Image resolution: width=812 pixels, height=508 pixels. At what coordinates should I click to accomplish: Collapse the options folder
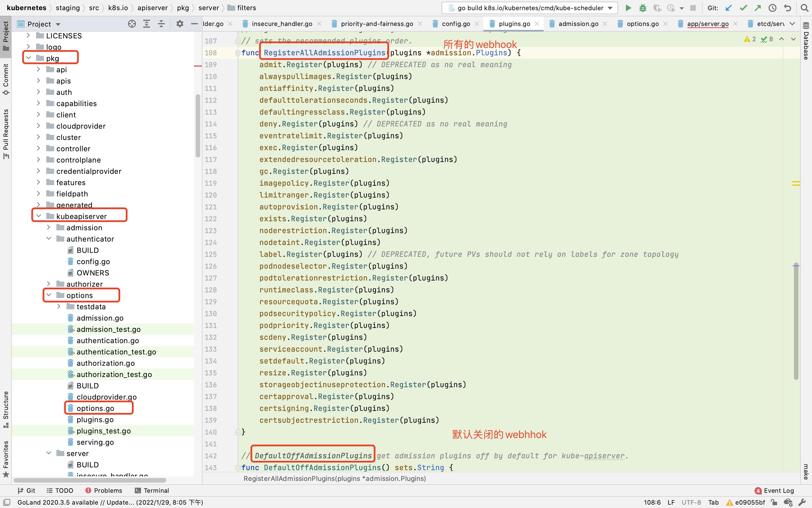(x=49, y=295)
